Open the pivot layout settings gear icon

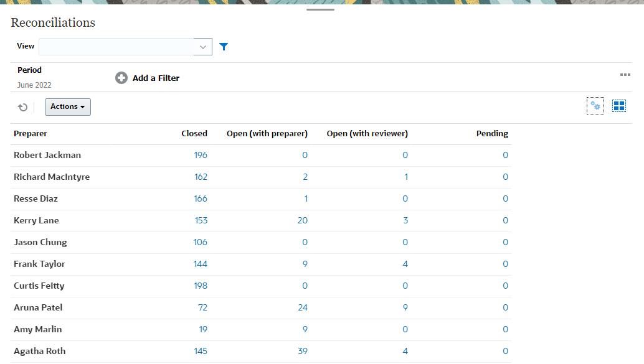click(595, 106)
